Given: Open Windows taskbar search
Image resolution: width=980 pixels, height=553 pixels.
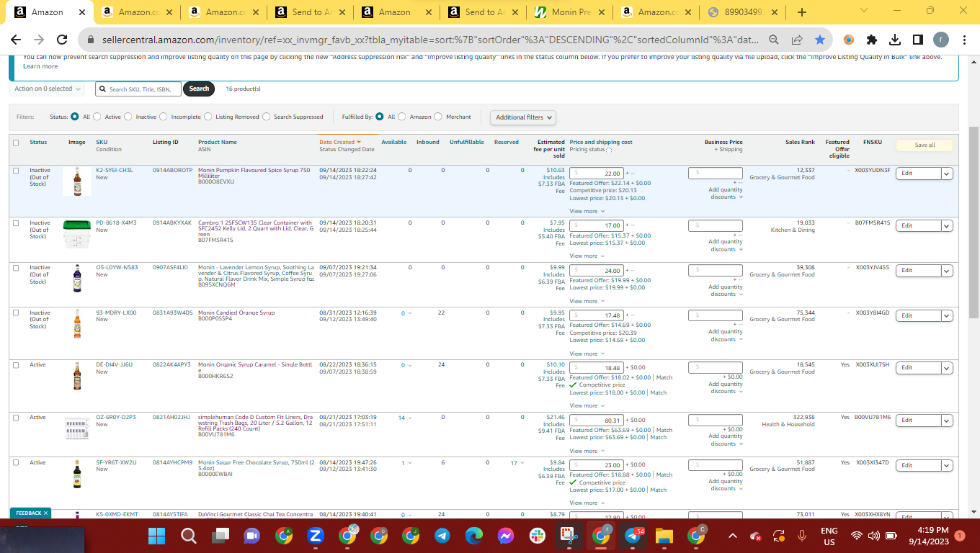Looking at the screenshot, I should click(x=189, y=536).
